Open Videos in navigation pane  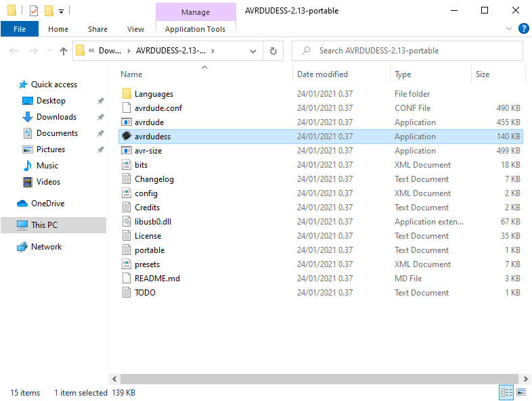pyautogui.click(x=48, y=182)
